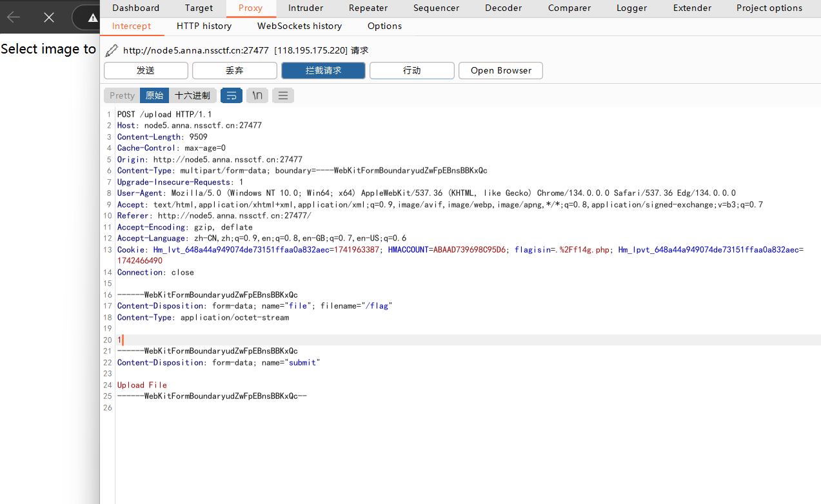The height and width of the screenshot is (504, 821).
Task: Click the Open Browser button
Action: 500,70
